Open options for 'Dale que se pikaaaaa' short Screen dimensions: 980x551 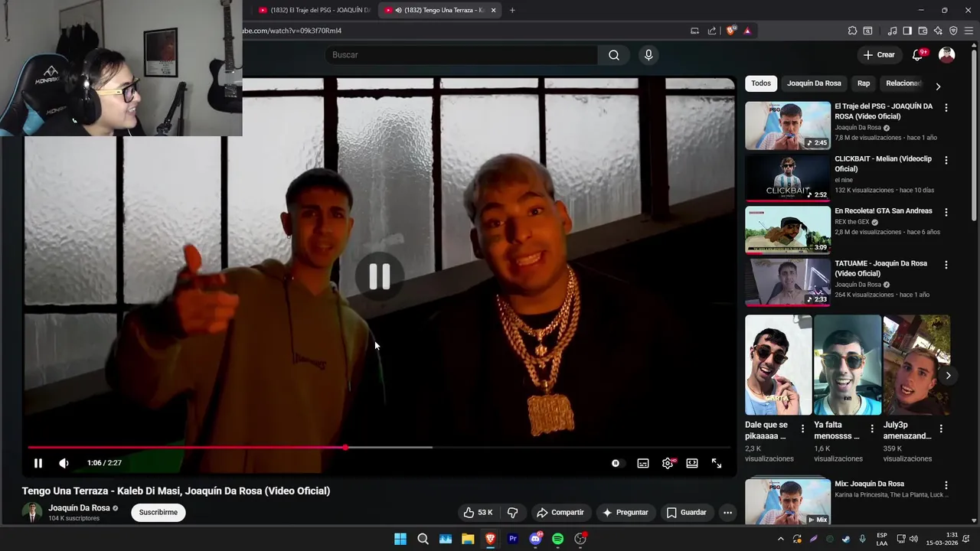(802, 429)
